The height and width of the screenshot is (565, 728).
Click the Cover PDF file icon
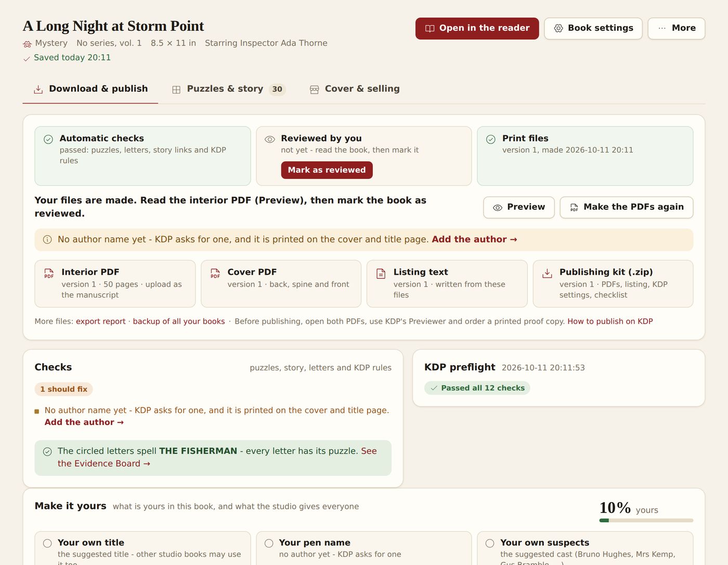pos(215,273)
